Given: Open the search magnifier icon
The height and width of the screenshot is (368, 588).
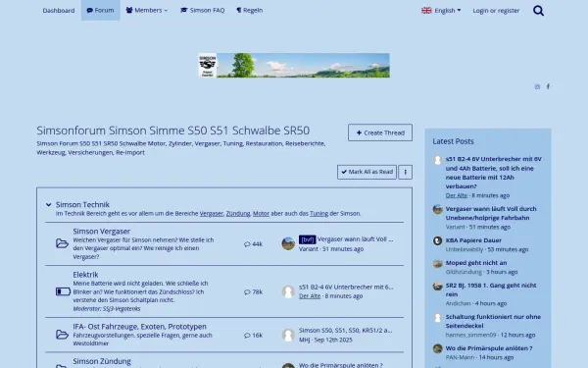Looking at the screenshot, I should 538,11.
